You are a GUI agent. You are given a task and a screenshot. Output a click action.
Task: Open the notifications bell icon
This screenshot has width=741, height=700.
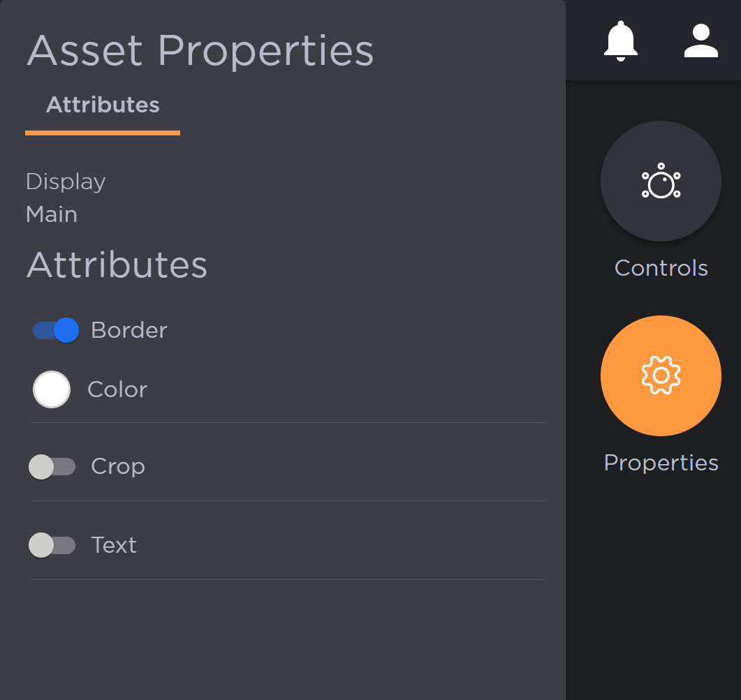click(621, 40)
